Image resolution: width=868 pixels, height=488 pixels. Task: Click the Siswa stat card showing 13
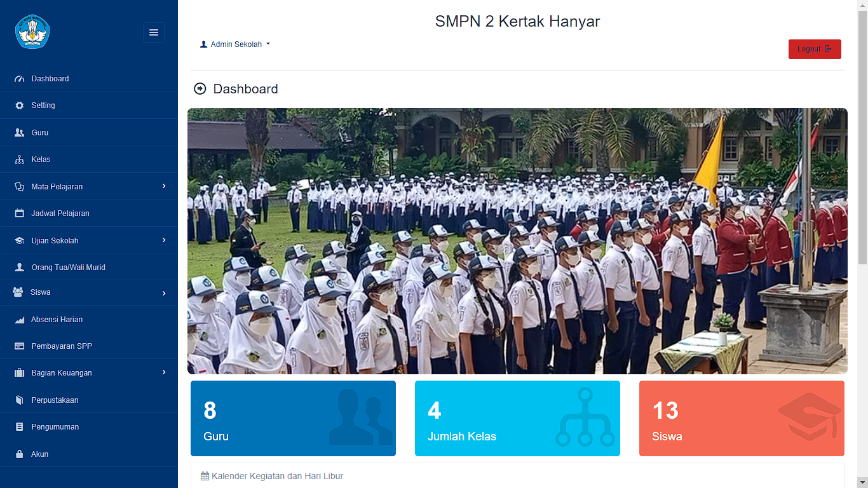click(x=742, y=418)
